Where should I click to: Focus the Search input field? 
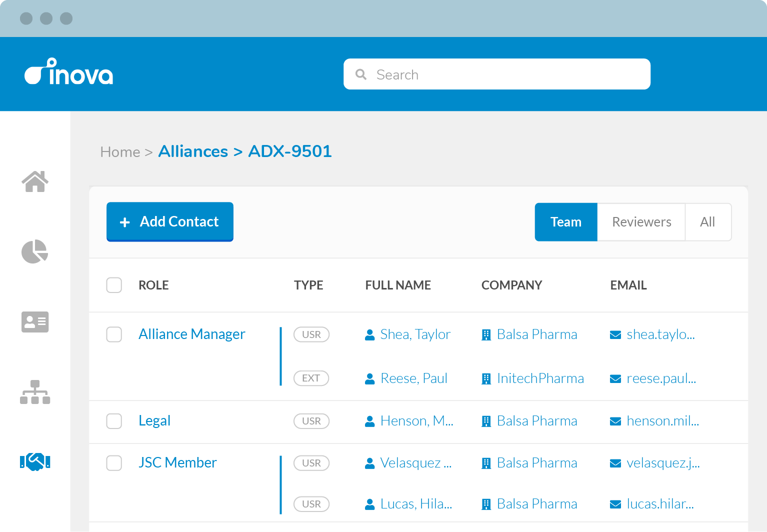click(x=497, y=74)
